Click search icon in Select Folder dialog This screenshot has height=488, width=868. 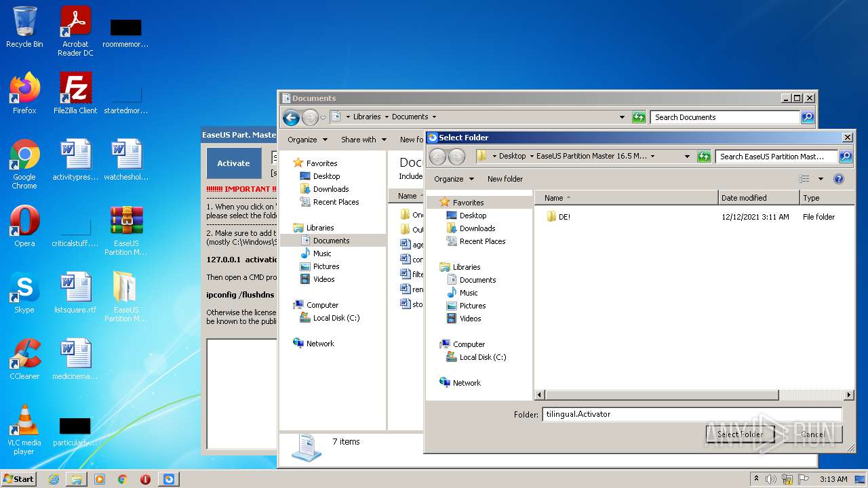845,157
